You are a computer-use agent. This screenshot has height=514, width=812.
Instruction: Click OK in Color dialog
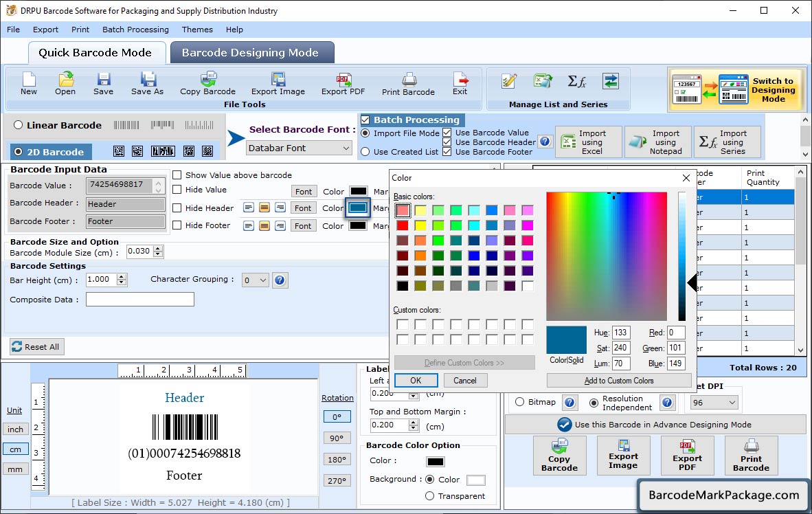[x=416, y=380]
